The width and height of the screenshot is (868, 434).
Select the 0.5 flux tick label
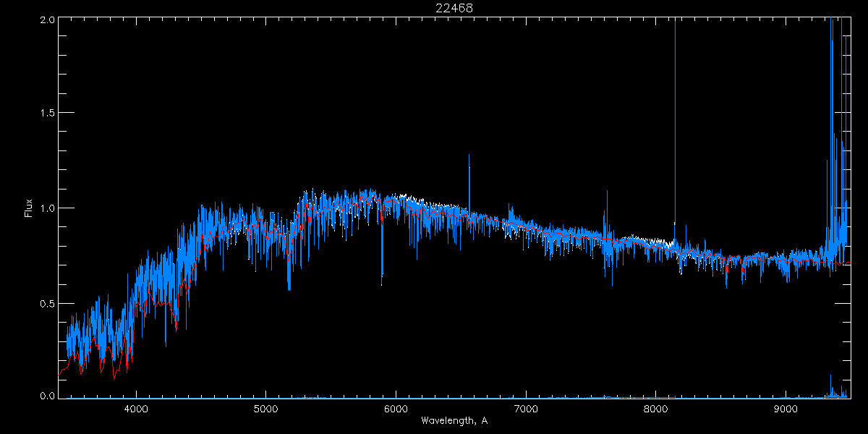[47, 303]
